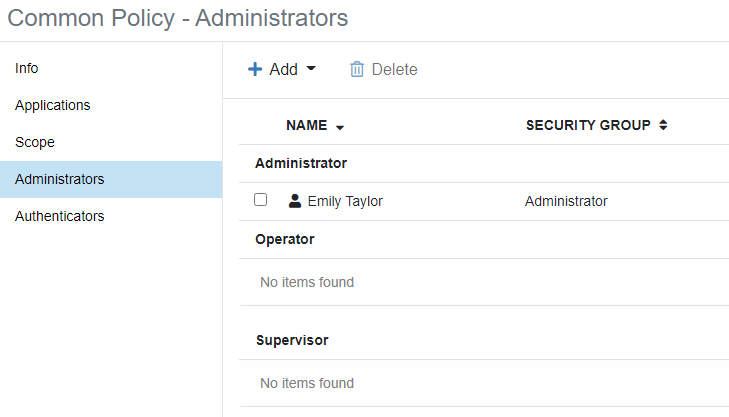Click the Emily Taylor name

click(x=345, y=201)
